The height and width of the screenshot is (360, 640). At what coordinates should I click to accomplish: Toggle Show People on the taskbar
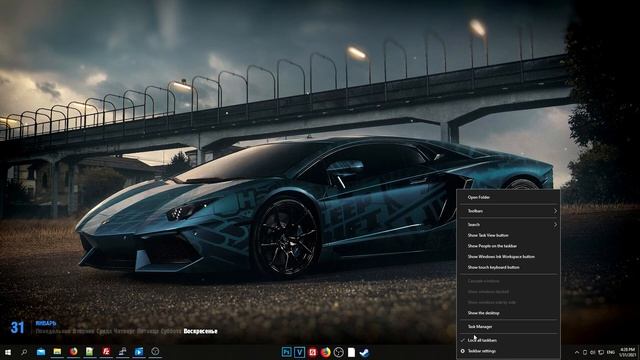tap(508, 246)
